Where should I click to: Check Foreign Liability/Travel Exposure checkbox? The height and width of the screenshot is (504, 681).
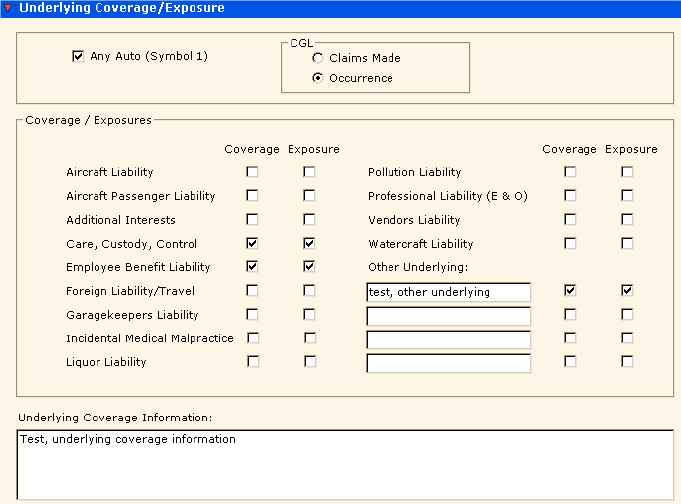point(309,290)
